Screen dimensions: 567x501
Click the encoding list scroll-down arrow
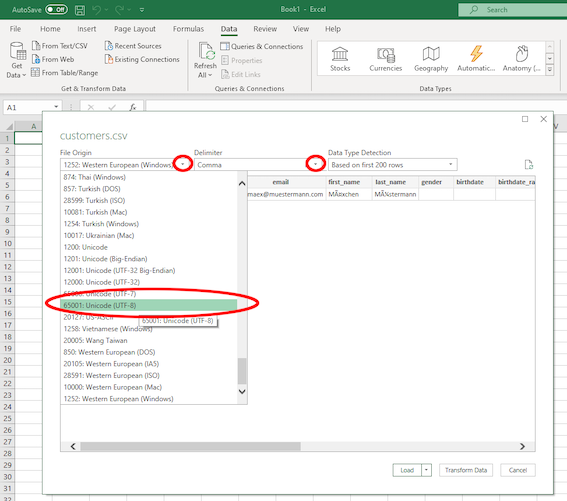pyautogui.click(x=242, y=391)
